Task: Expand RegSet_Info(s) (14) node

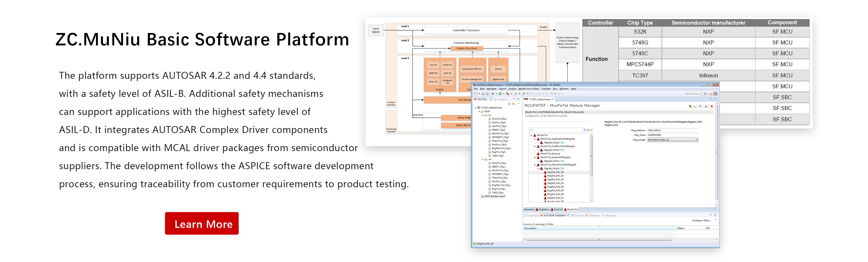Action: 538,143
